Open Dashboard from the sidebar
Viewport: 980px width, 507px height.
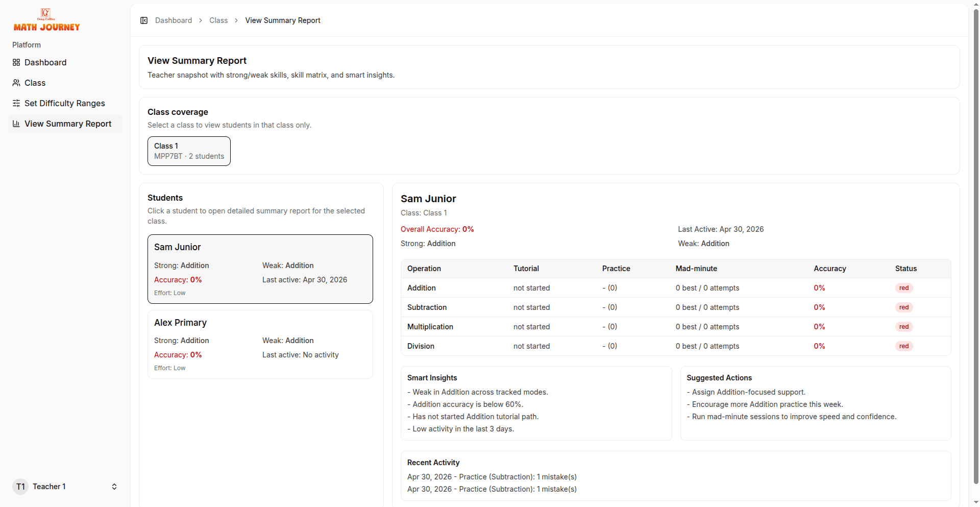[x=65, y=62]
